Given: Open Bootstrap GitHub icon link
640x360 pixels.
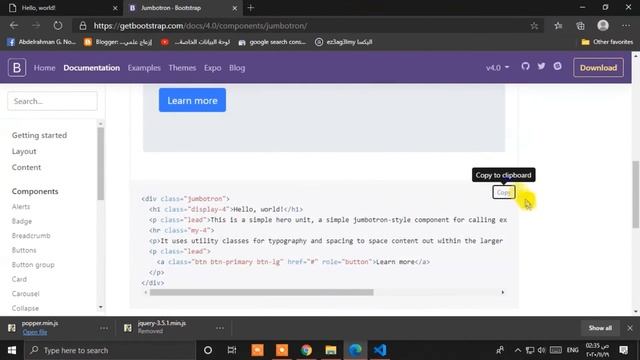Looking at the screenshot, I should [x=525, y=67].
